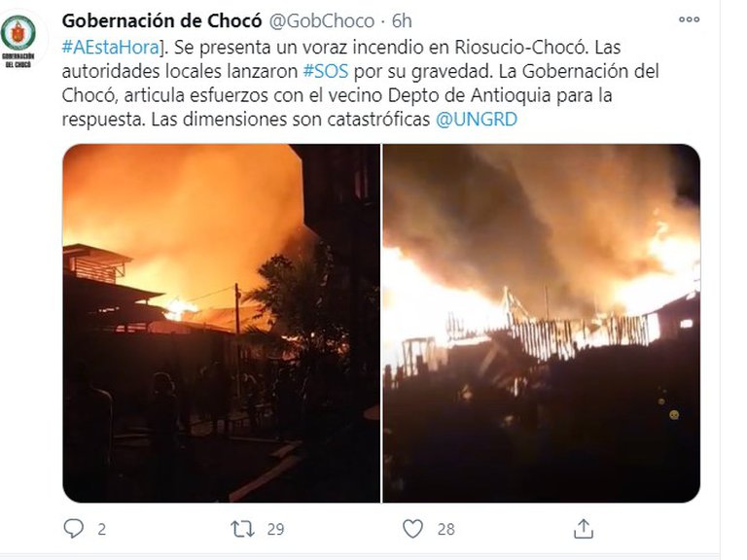The height and width of the screenshot is (560, 747).
Task: Click the retweet count 29
Action: [275, 529]
